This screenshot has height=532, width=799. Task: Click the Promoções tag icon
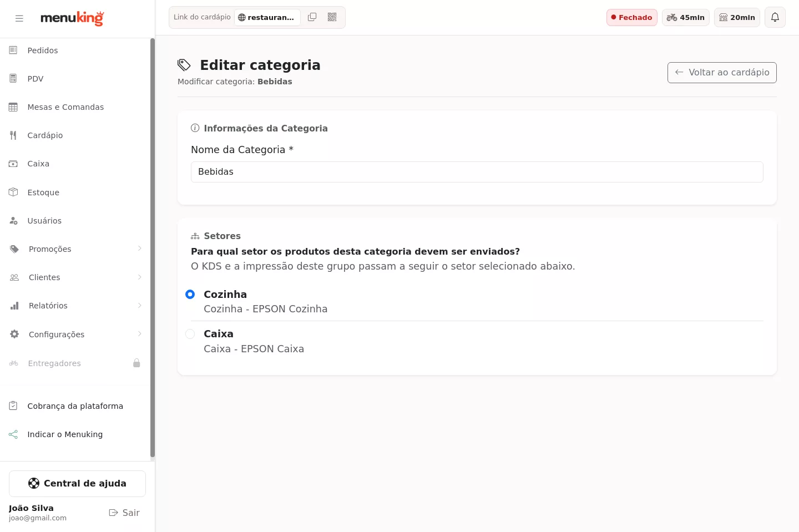coord(14,249)
